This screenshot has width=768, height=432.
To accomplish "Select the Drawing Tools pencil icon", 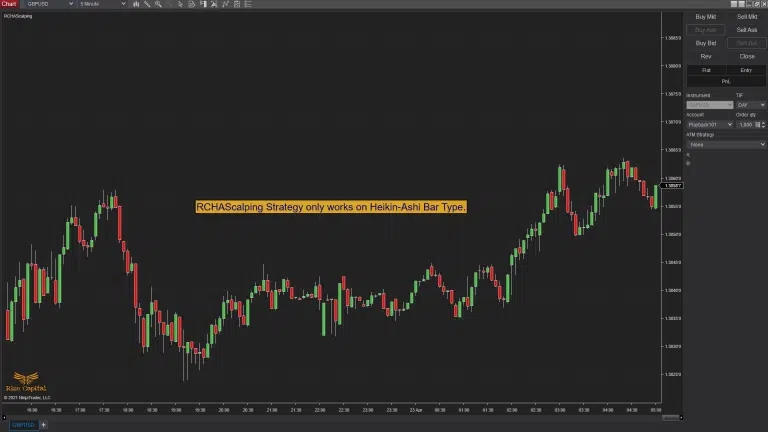I will click(147, 4).
